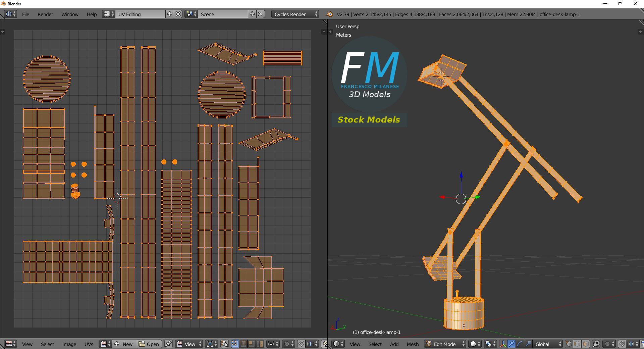This screenshot has width=644, height=349.
Task: Select face select mode cube icon
Action: (x=586, y=344)
